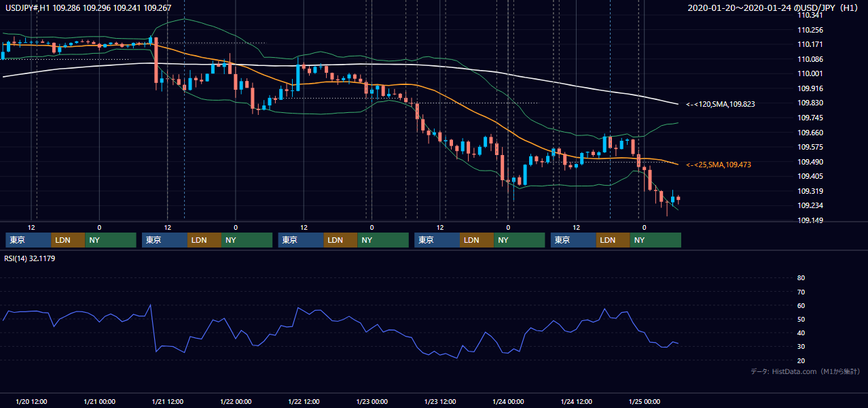Click the RSI 30 scale value
Viewport: 868px width, 408px height.
tap(801, 347)
